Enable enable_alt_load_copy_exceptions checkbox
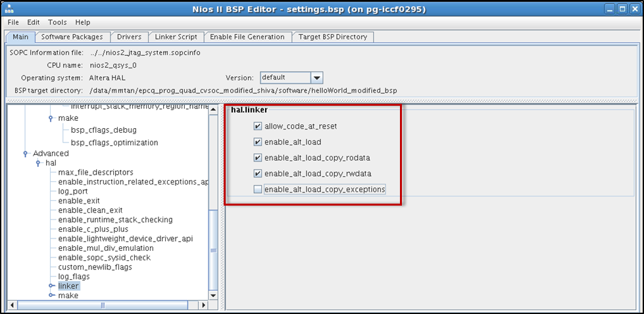644x314 pixels. [x=257, y=189]
